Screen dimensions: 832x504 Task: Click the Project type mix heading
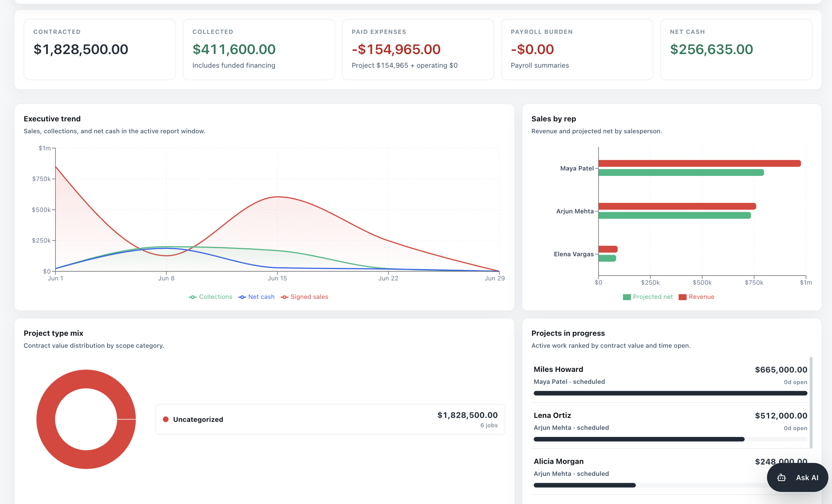pos(53,333)
